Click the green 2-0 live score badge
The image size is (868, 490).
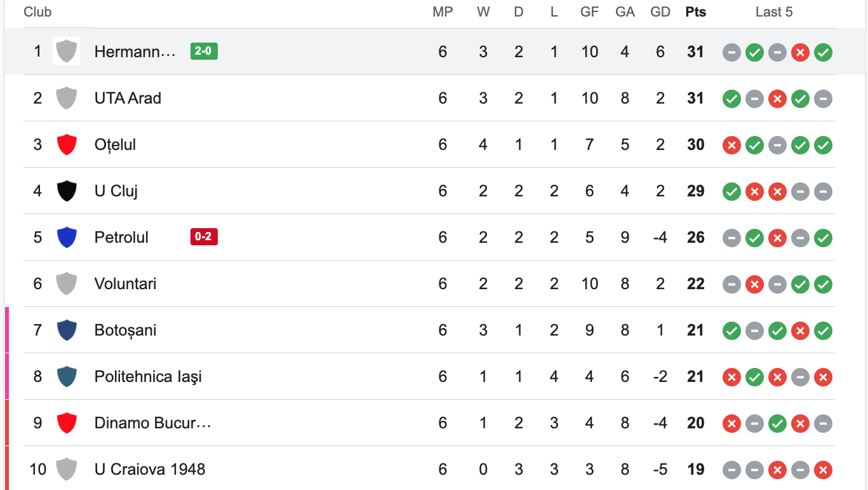click(x=204, y=51)
